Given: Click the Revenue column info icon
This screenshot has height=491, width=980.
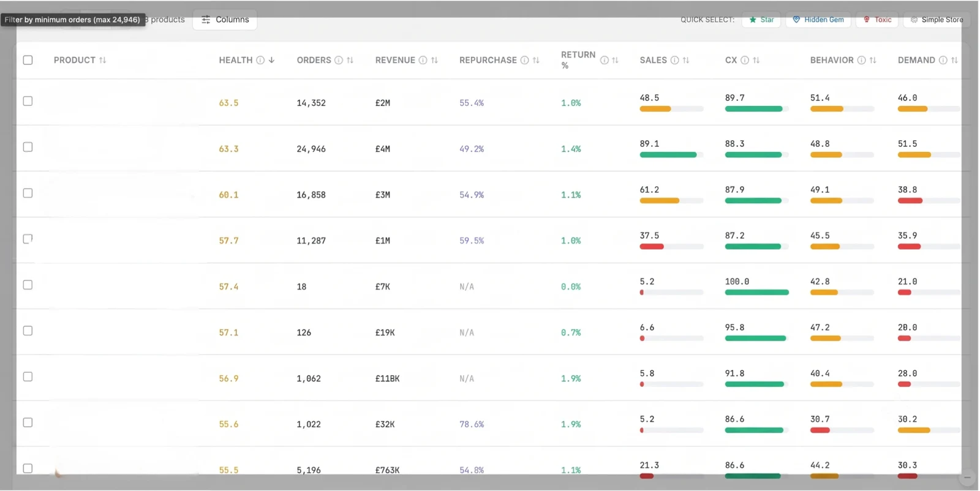Looking at the screenshot, I should pyautogui.click(x=423, y=60).
